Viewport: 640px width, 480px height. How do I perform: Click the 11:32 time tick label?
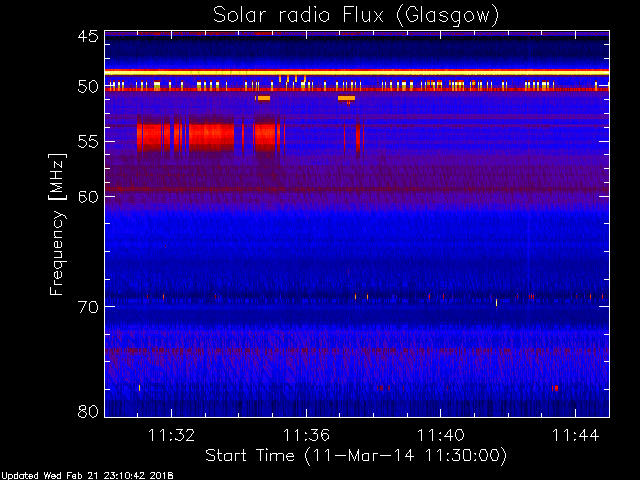coord(171,435)
